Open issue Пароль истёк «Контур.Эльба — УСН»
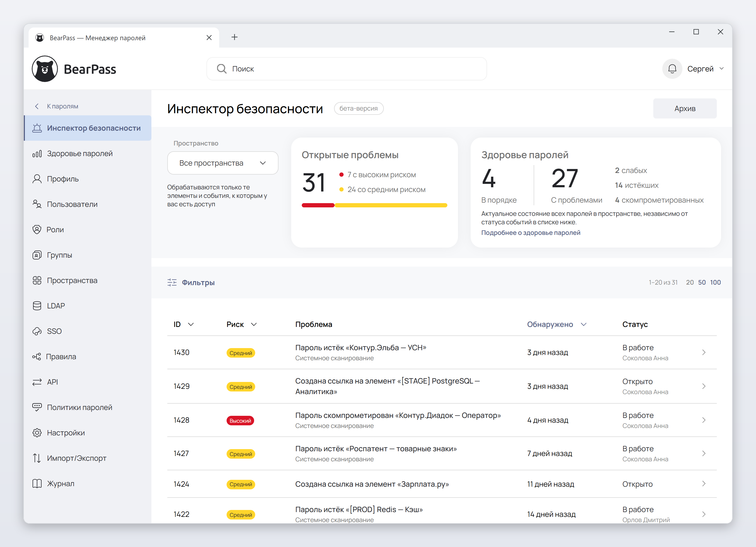This screenshot has width=756, height=547. [361, 348]
